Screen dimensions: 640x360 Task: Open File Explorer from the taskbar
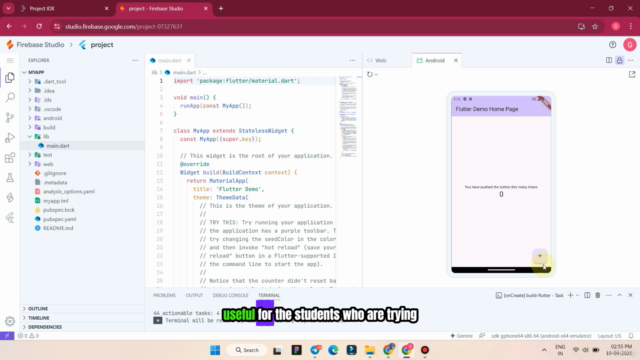point(370,350)
